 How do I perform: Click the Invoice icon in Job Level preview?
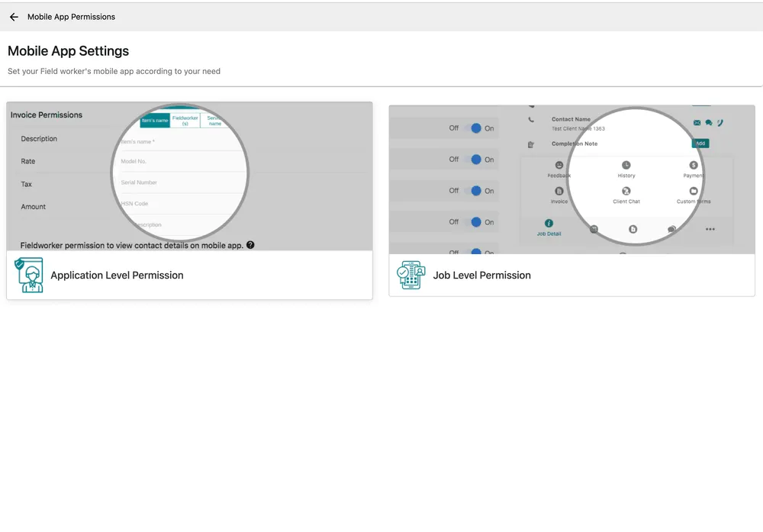pos(559,191)
